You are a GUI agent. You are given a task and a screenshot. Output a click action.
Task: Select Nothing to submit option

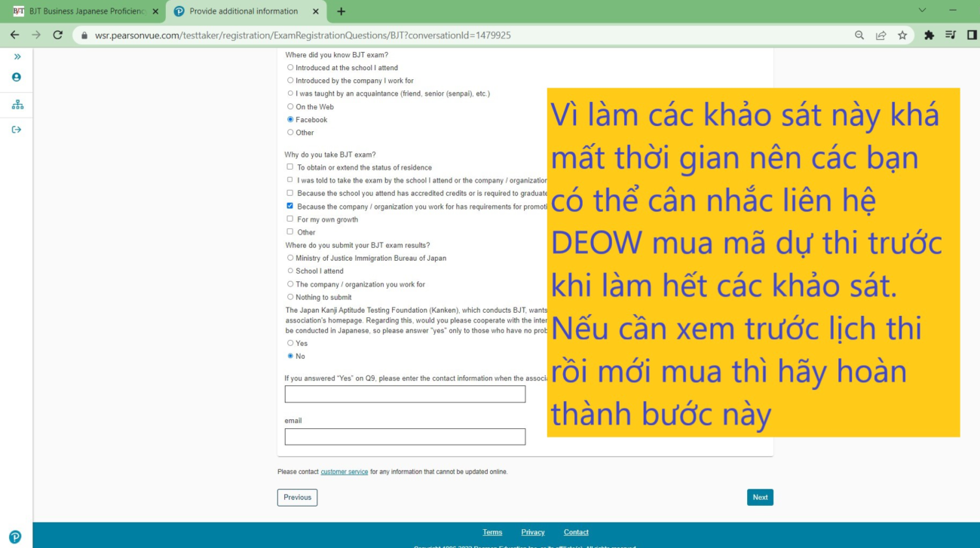point(290,297)
